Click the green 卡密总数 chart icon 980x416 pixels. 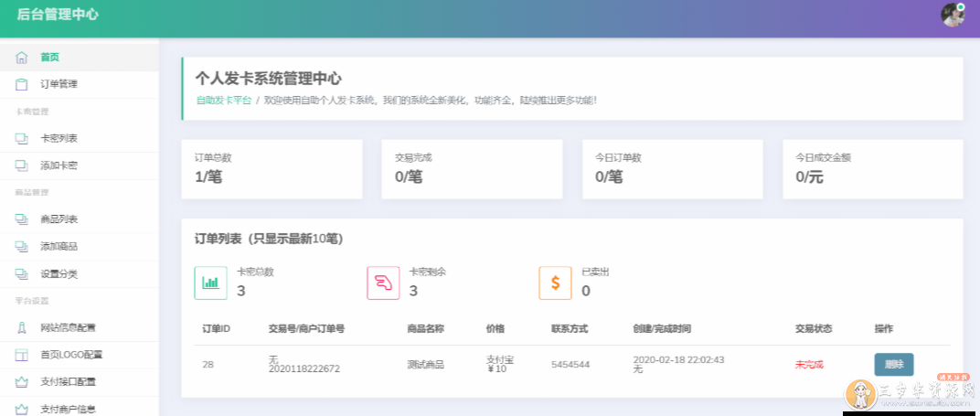pos(211,283)
